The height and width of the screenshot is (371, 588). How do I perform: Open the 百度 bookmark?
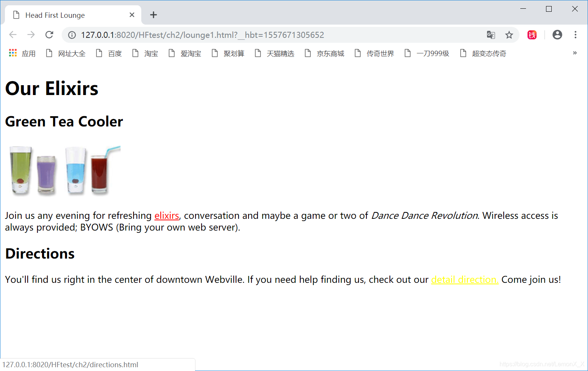point(109,53)
